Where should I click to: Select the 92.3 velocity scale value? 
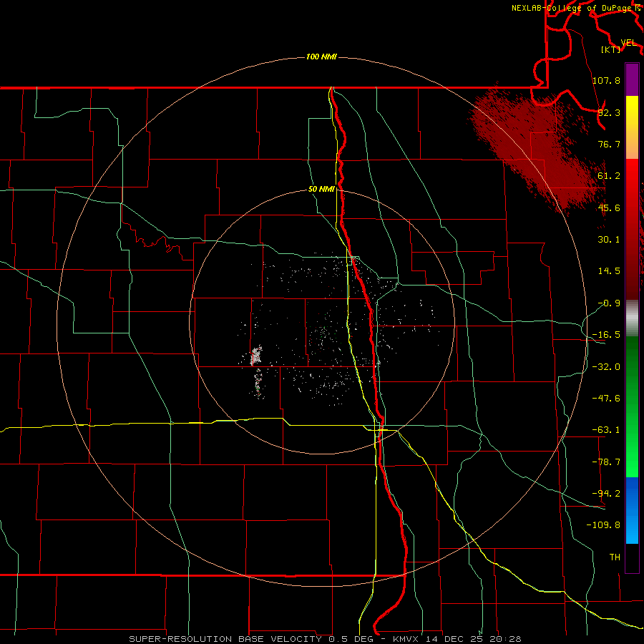(x=609, y=112)
